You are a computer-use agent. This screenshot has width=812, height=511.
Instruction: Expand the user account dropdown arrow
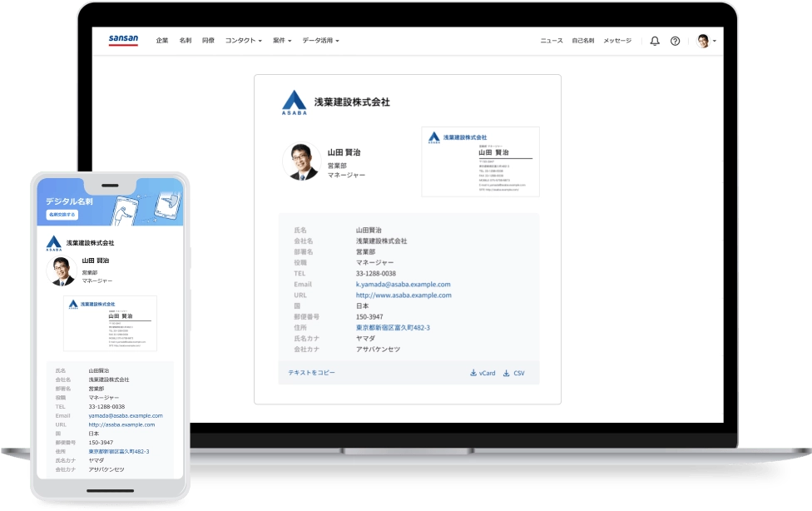click(715, 41)
